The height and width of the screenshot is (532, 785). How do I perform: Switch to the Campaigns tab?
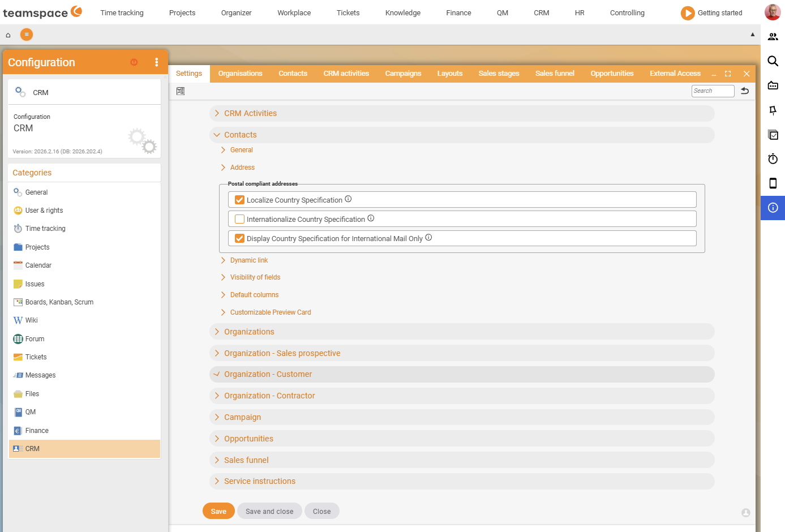pos(403,74)
